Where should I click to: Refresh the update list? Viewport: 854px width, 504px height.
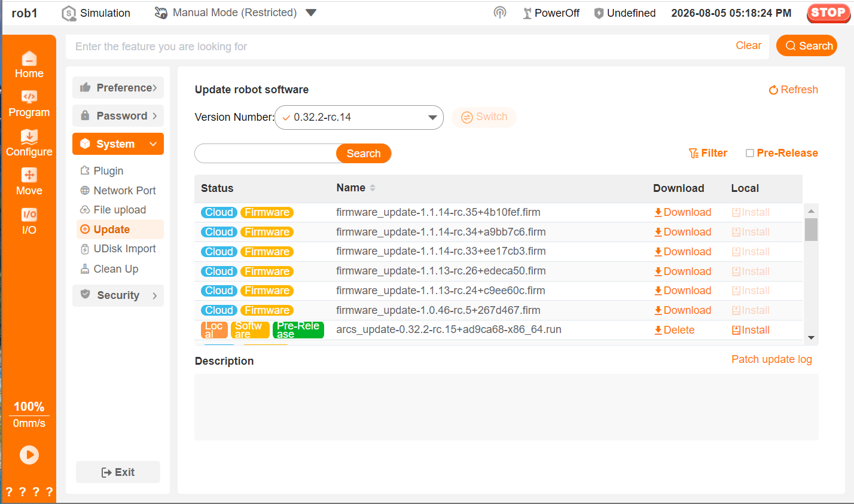point(793,90)
